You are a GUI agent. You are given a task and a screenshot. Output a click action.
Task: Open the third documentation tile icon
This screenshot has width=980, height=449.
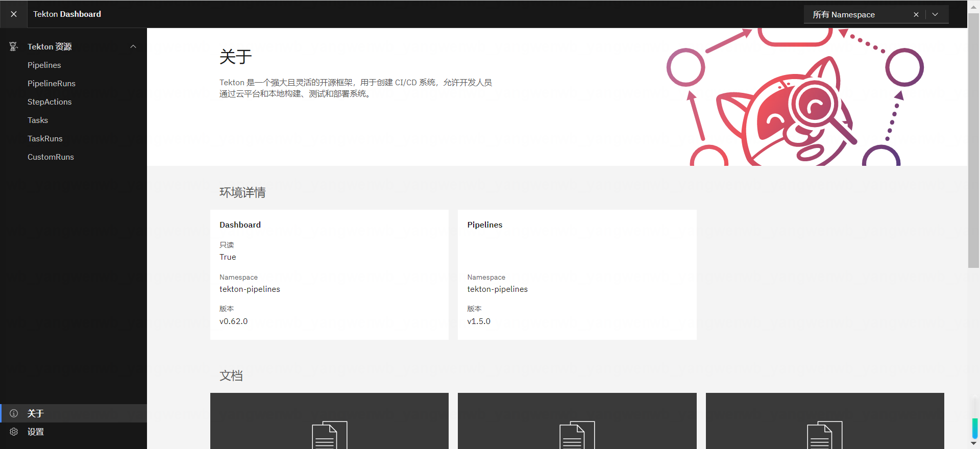pyautogui.click(x=824, y=435)
